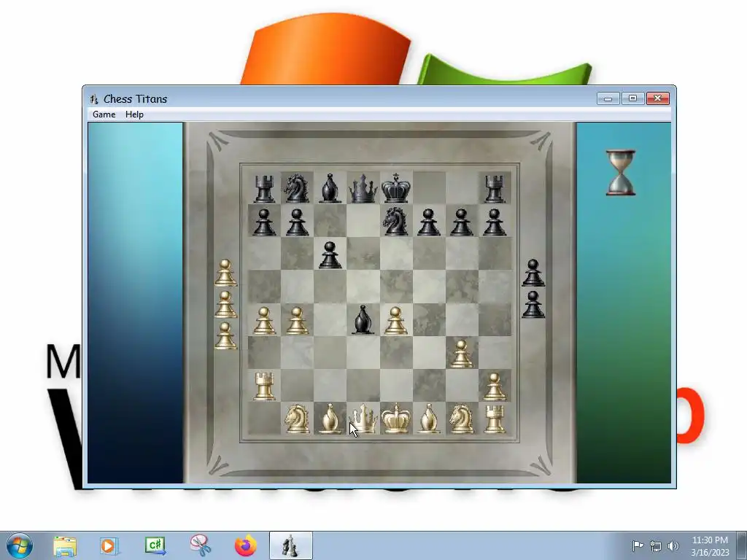Select the black knight on b8, top row
Screen dimensions: 747x560
297,188
